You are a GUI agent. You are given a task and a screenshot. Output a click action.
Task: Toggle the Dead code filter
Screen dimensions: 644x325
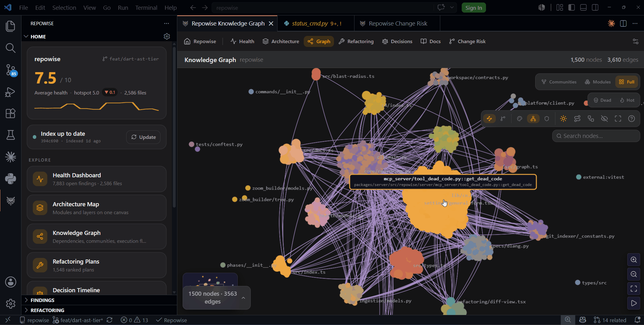602,100
